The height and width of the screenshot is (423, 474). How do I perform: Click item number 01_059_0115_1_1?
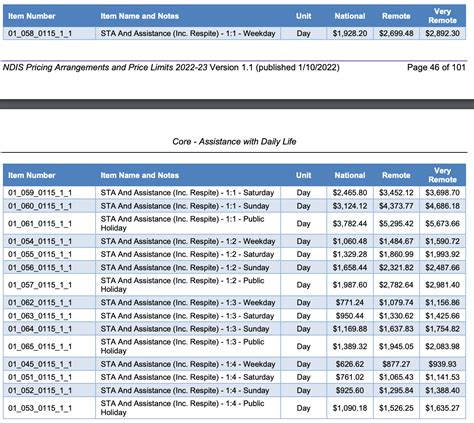40,193
